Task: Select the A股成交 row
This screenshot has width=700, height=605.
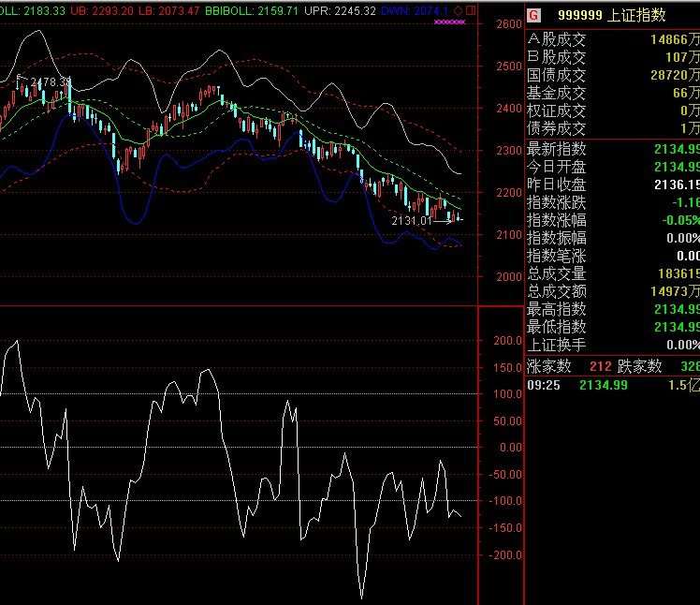Action: point(612,39)
